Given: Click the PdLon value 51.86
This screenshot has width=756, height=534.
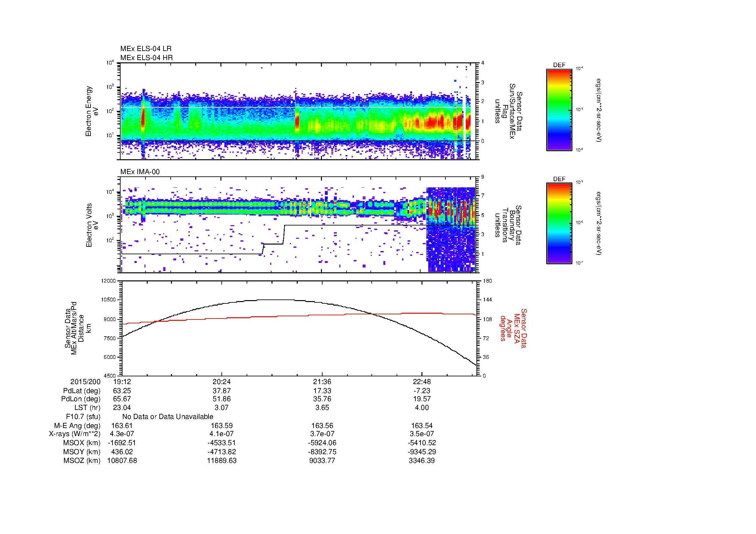Looking at the screenshot, I should point(222,399).
